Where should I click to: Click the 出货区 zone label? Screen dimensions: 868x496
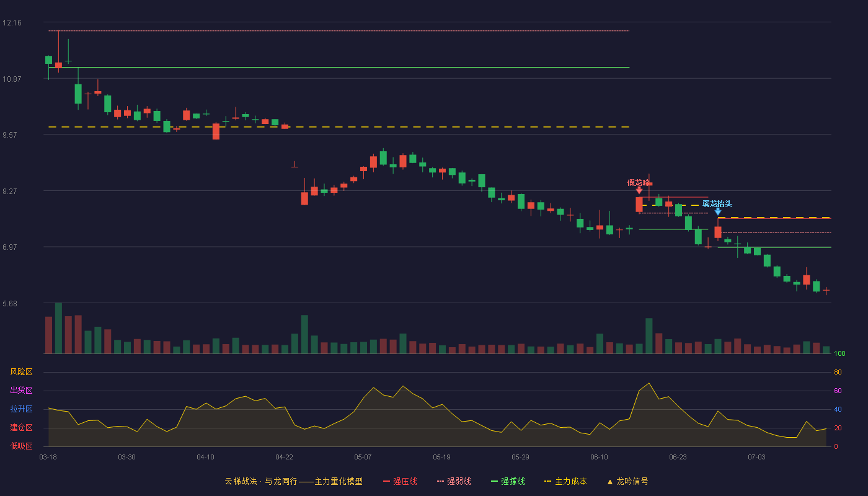click(21, 391)
